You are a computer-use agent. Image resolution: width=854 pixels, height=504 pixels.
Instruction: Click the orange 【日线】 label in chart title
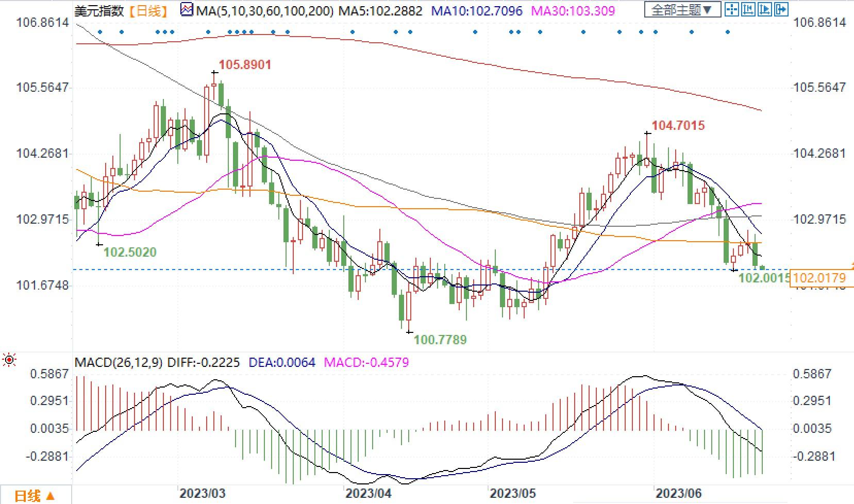click(148, 11)
